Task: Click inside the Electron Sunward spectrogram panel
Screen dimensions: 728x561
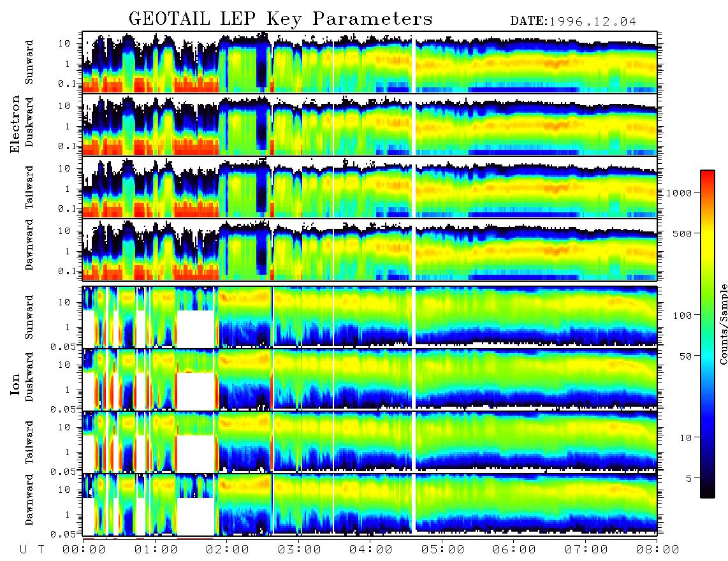Action: 370,62
